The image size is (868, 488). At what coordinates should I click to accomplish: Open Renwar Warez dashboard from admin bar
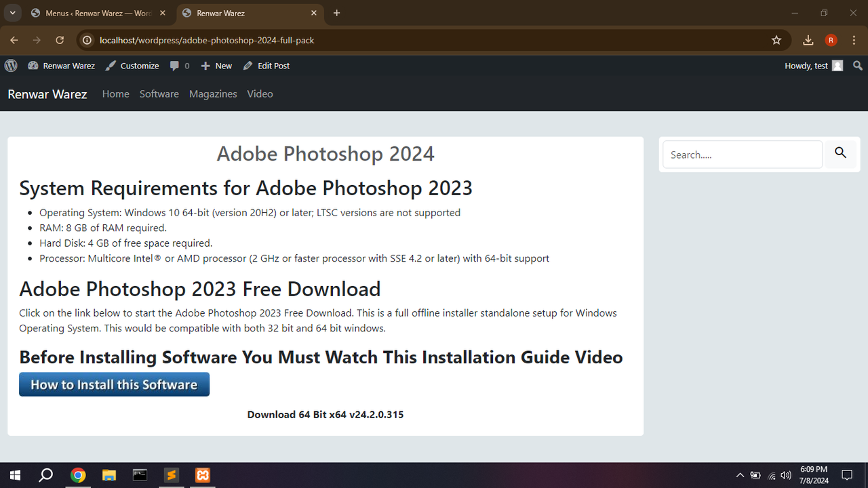(x=61, y=66)
